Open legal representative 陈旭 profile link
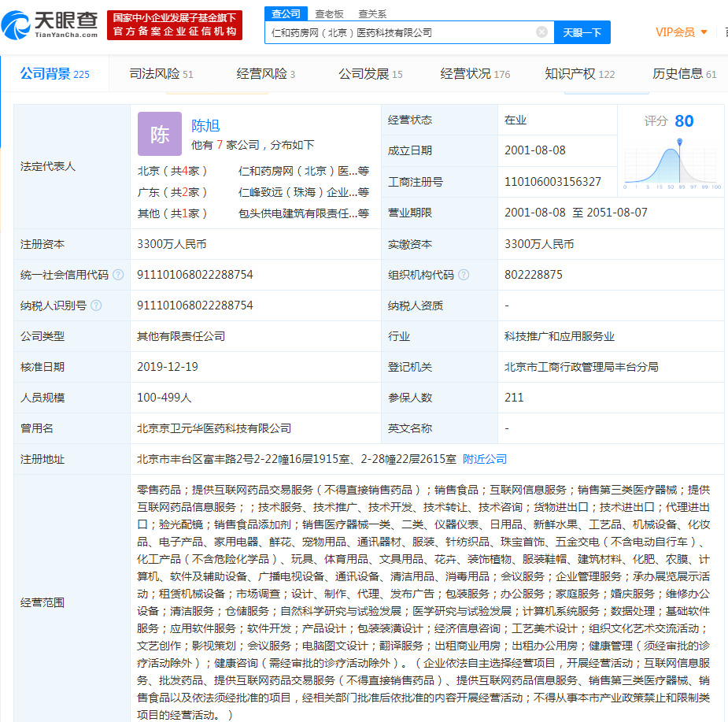This screenshot has width=728, height=722. [x=205, y=125]
